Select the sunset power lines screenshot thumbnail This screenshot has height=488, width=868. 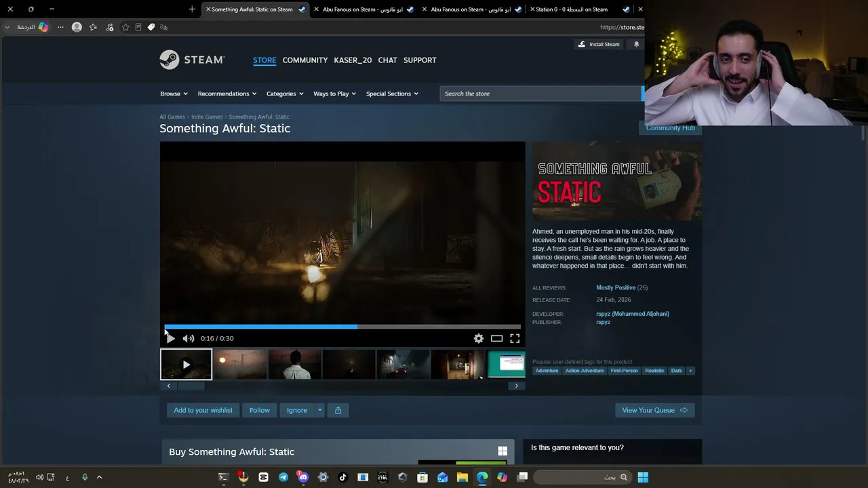[x=241, y=365]
